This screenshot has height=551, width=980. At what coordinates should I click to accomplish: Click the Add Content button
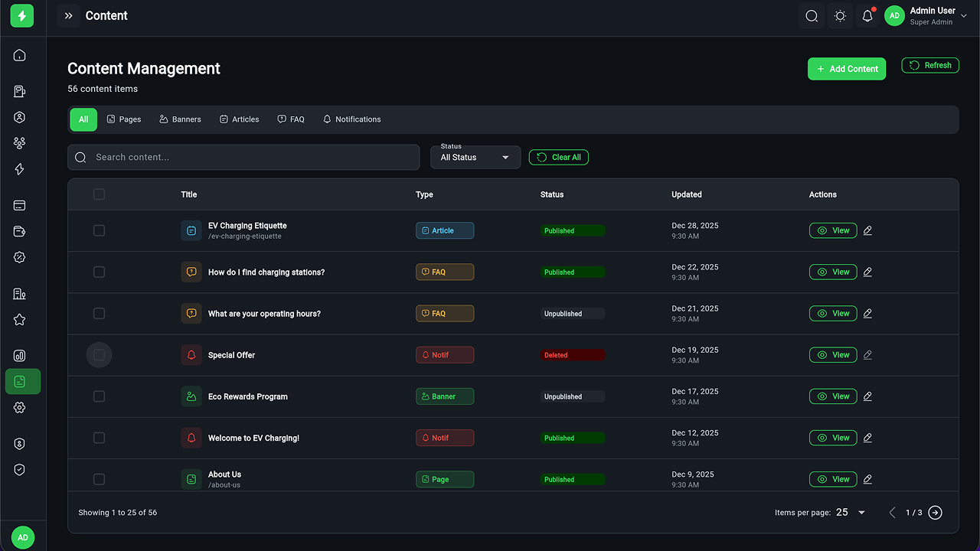tap(846, 69)
